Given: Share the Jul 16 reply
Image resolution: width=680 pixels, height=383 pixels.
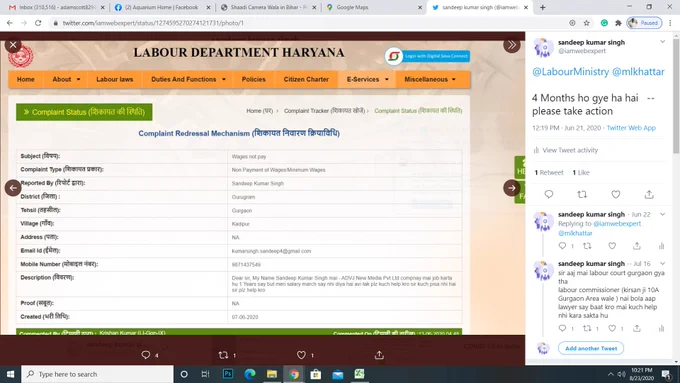Looking at the screenshot, I should click(x=637, y=328).
